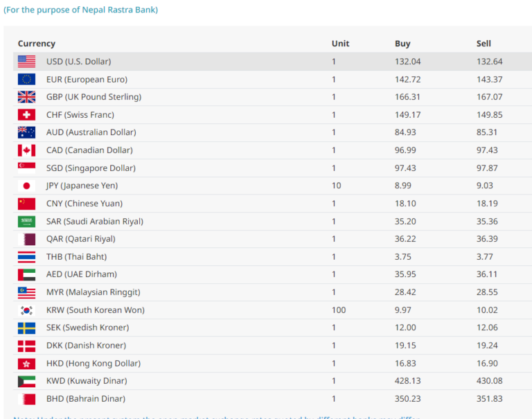
Task: Click the United States flag icon
Action: coord(26,62)
